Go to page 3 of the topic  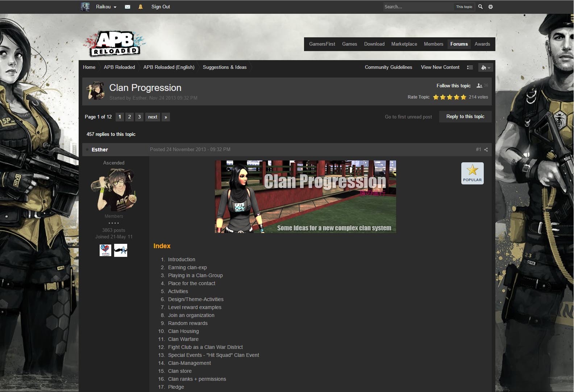(139, 117)
